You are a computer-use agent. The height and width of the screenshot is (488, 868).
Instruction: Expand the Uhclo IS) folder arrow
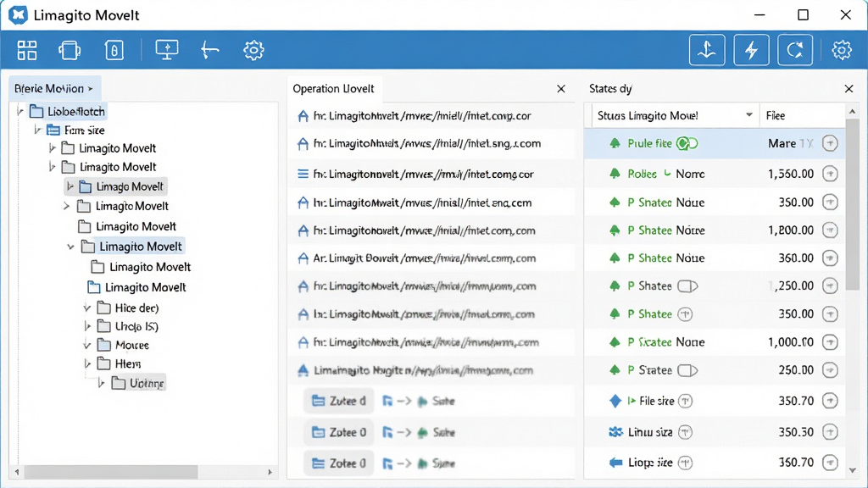point(87,326)
